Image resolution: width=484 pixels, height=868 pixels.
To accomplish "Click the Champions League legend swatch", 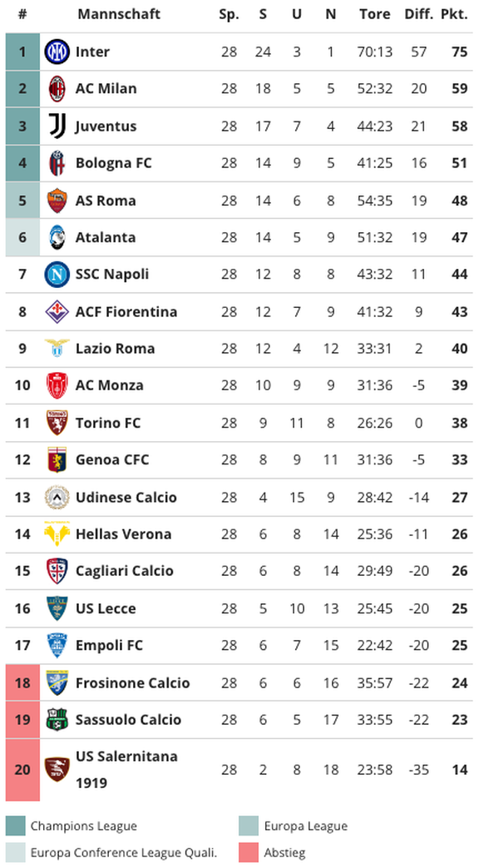I will [x=16, y=826].
